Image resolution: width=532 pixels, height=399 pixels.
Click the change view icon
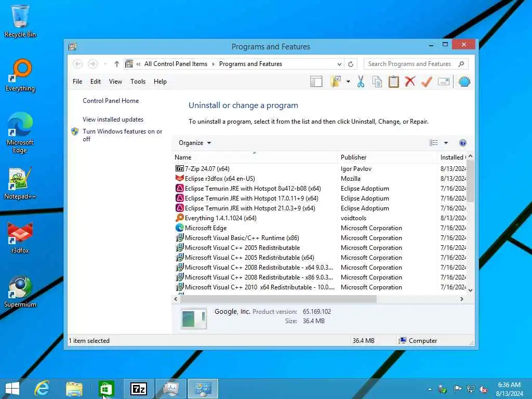pos(434,143)
